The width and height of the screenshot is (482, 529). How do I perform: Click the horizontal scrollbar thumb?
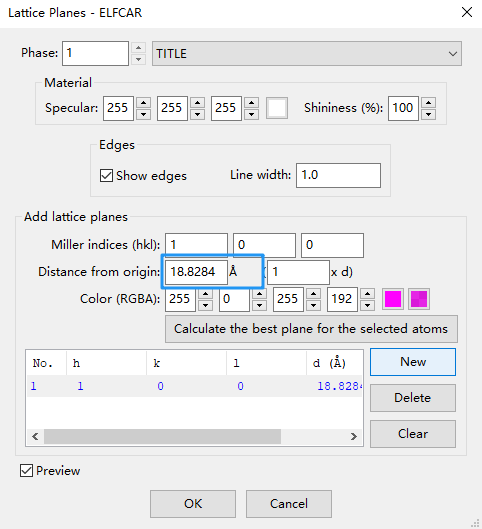(x=162, y=437)
